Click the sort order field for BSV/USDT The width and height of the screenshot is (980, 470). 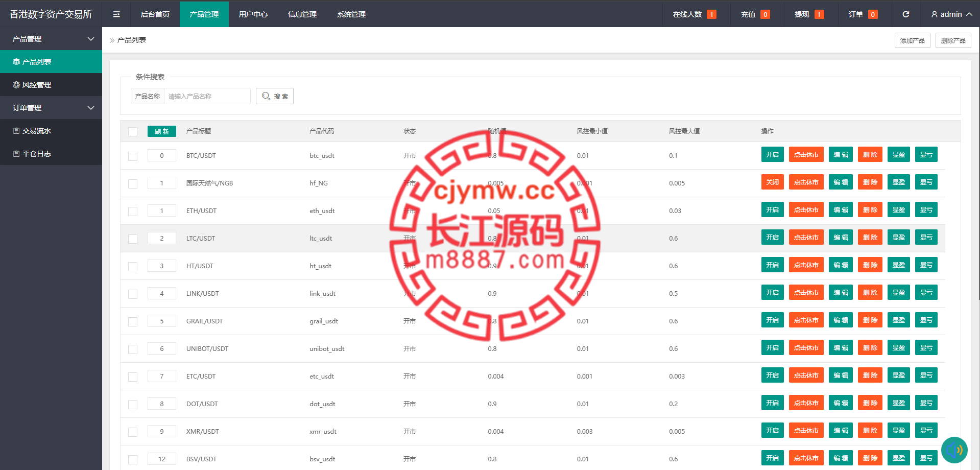point(162,459)
